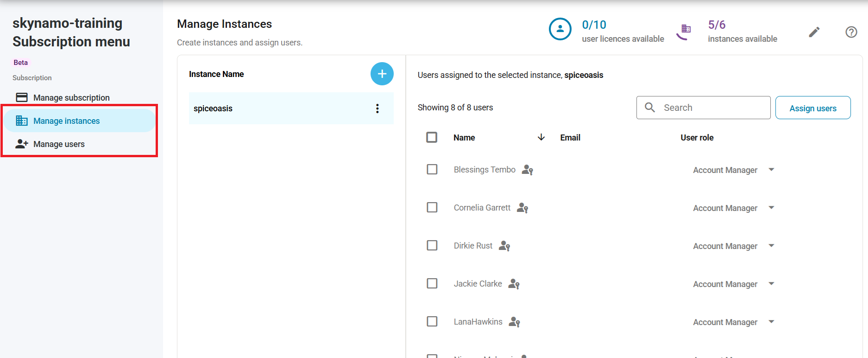The width and height of the screenshot is (868, 358).
Task: Sort by Name using the down arrow
Action: click(x=541, y=137)
